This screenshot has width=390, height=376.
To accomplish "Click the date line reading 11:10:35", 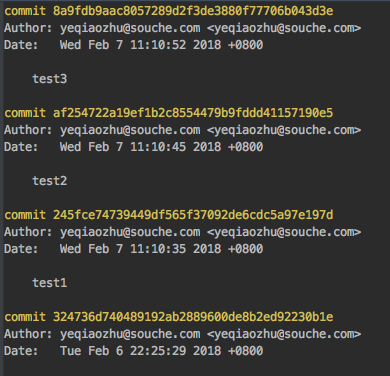I will point(133,249).
